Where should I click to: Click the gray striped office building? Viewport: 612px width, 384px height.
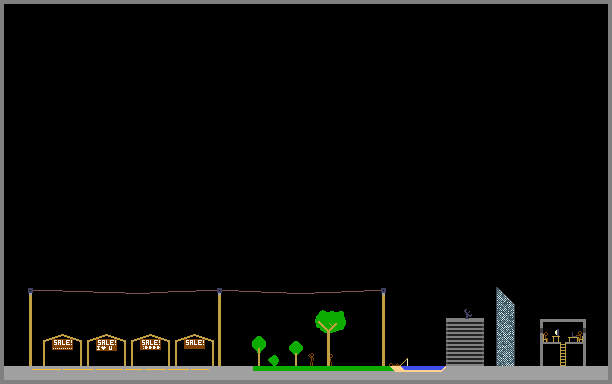[x=465, y=342]
